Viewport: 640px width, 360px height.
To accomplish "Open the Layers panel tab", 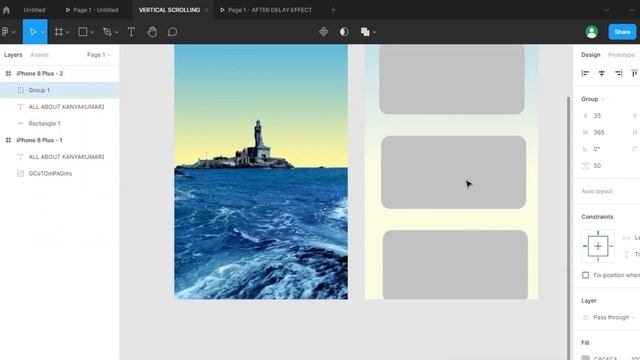I will pyautogui.click(x=13, y=55).
